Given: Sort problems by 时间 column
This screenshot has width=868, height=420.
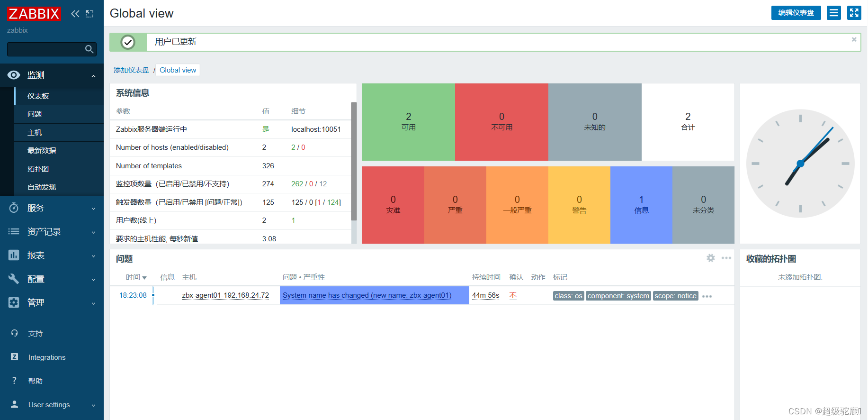Looking at the screenshot, I should coord(136,277).
